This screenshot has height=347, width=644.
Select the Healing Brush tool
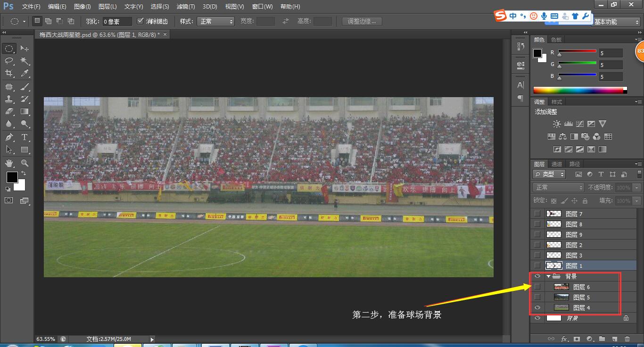point(9,87)
